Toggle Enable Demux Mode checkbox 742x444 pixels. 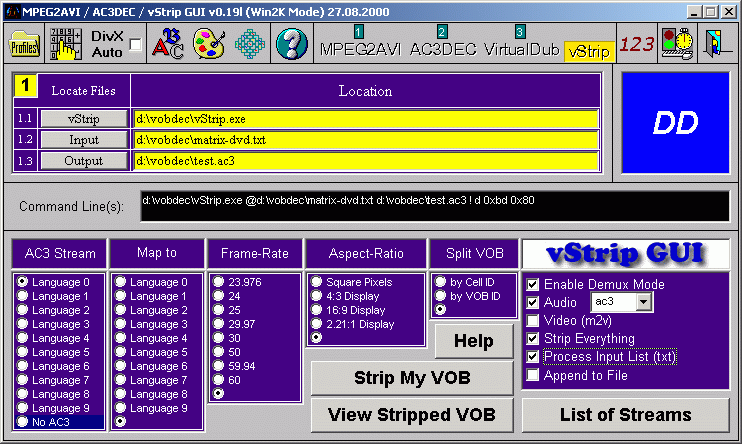(x=533, y=284)
